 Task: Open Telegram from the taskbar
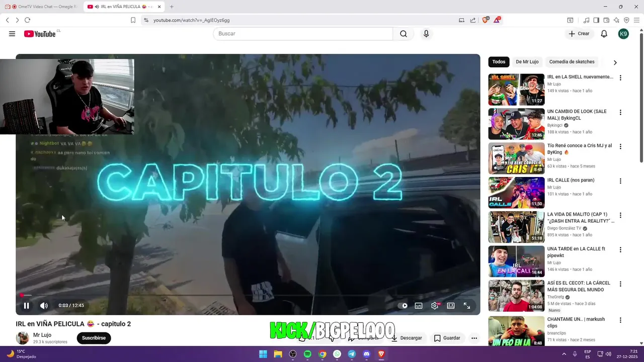click(x=352, y=354)
